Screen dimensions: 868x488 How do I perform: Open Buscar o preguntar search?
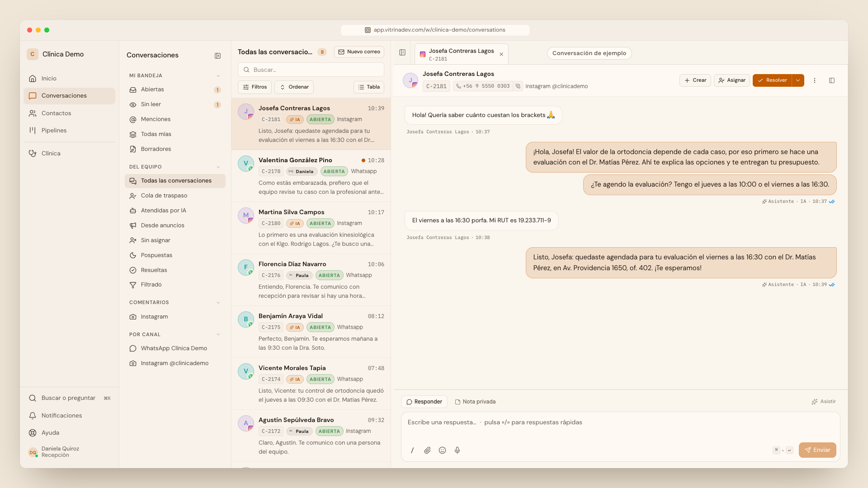pyautogui.click(x=70, y=398)
